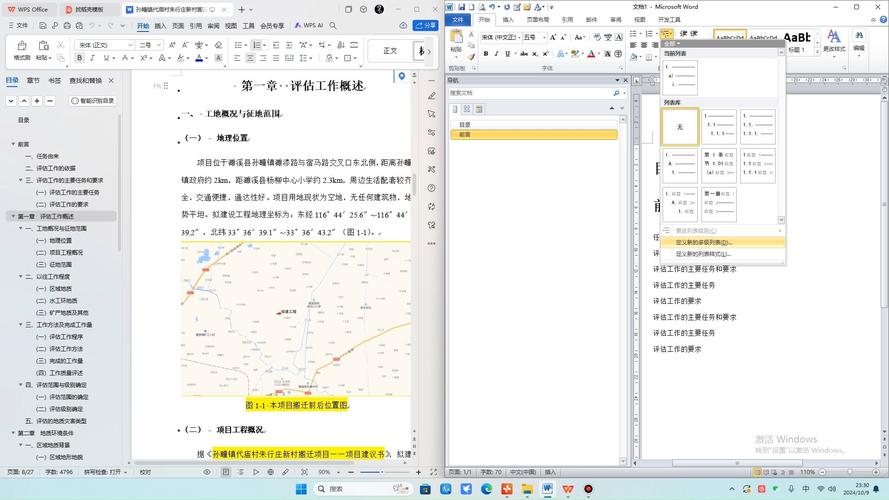The height and width of the screenshot is (500, 889).
Task: Toggle Bold in the Word ribbon
Action: 486,53
